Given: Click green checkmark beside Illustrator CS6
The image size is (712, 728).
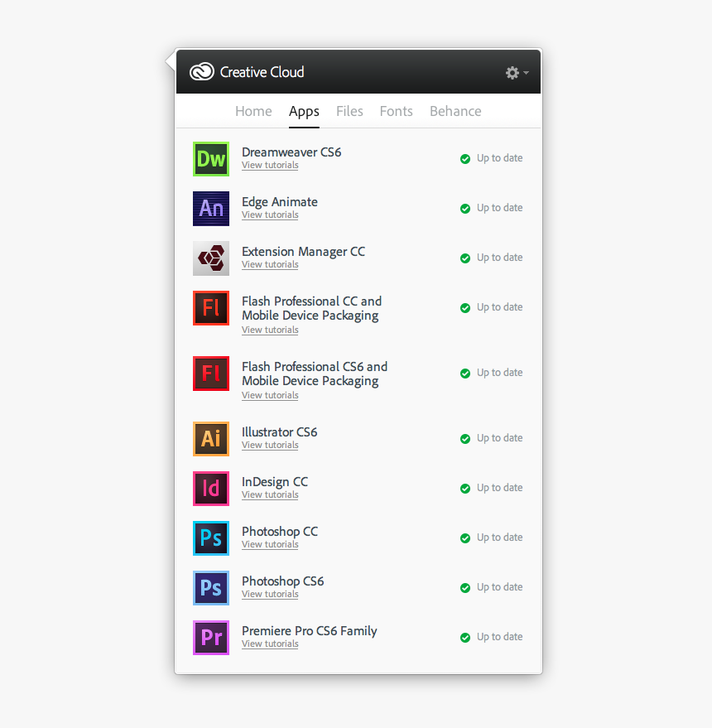Looking at the screenshot, I should pyautogui.click(x=465, y=439).
